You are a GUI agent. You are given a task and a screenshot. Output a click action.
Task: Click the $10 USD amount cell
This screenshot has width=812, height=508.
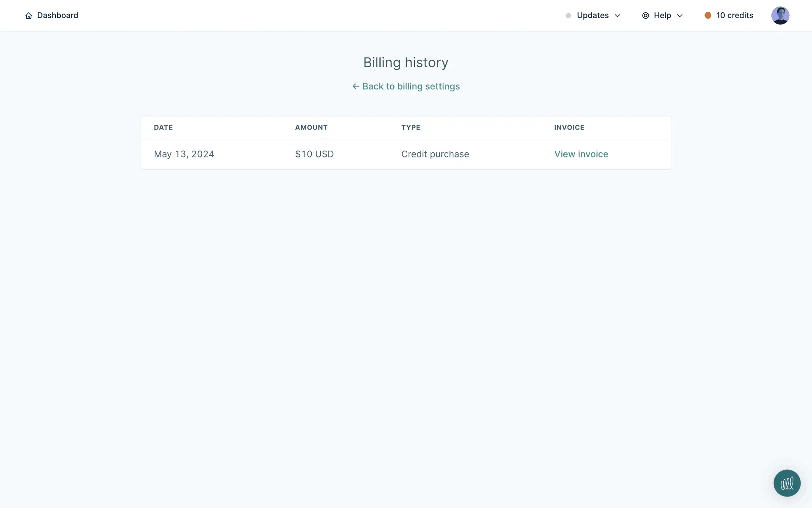(x=314, y=154)
